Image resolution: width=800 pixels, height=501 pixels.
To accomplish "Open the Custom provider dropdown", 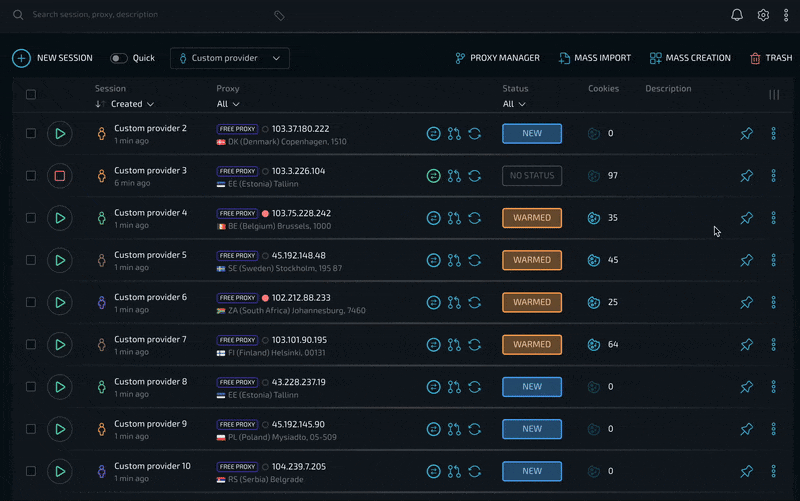I will pos(230,58).
